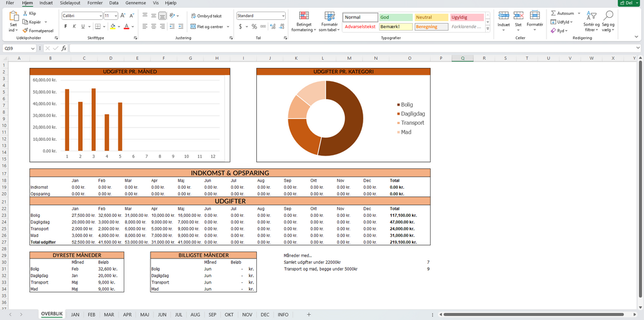Open Sortér og filtrer menu
The image size is (644, 320).
[591, 21]
